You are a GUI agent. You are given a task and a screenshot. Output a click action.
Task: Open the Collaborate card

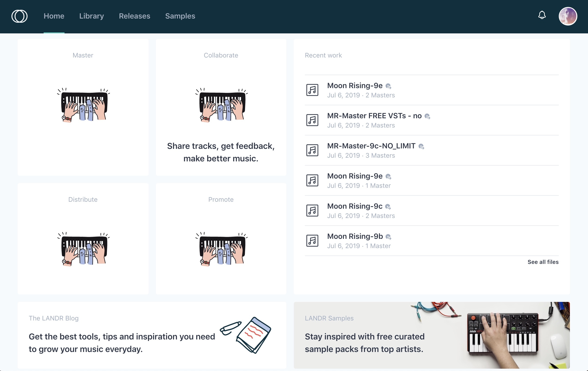[x=221, y=107]
